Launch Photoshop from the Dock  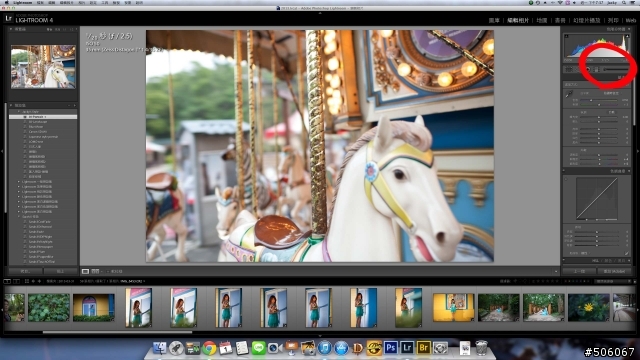pyautogui.click(x=391, y=348)
